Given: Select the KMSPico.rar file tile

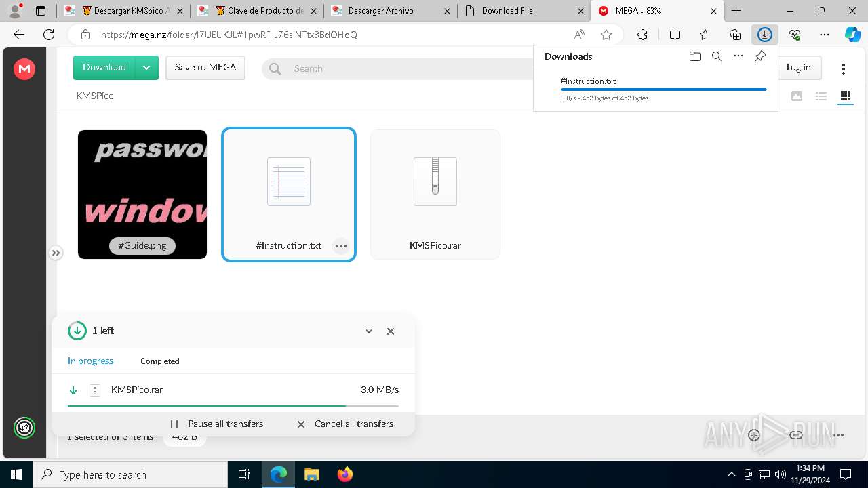Looking at the screenshot, I should 435,195.
